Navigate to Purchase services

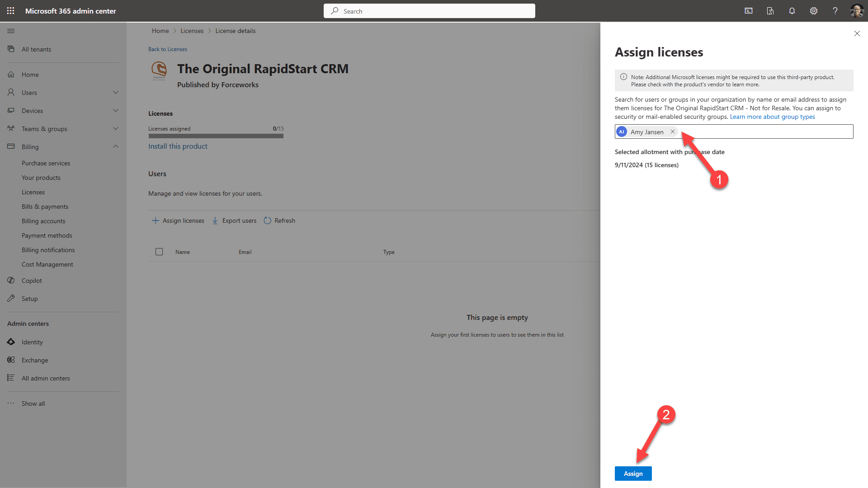coord(46,163)
